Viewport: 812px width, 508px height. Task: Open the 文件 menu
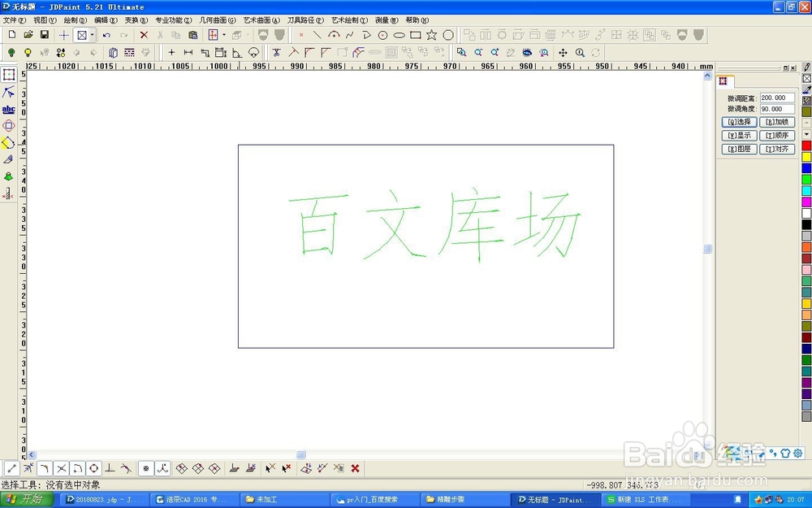pyautogui.click(x=14, y=20)
